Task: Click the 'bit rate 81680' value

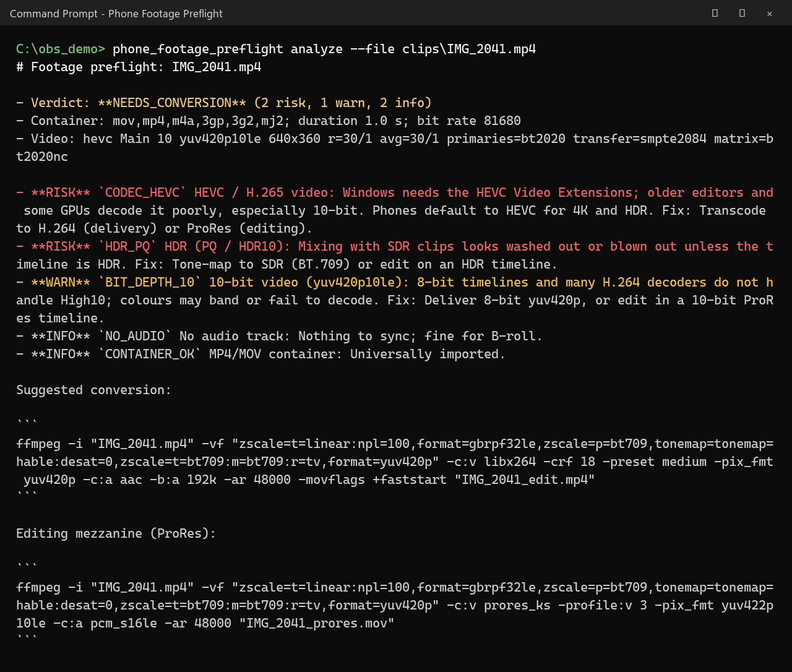Action: pyautogui.click(x=469, y=121)
